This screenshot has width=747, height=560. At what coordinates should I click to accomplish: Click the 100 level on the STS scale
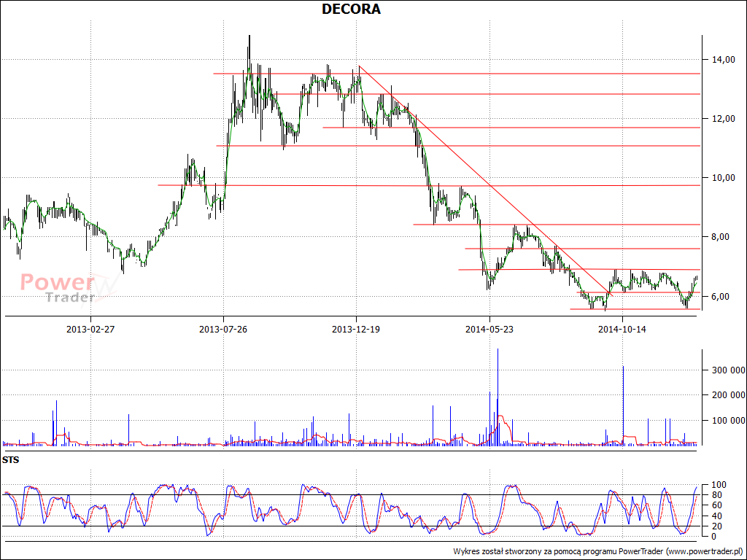click(x=717, y=485)
